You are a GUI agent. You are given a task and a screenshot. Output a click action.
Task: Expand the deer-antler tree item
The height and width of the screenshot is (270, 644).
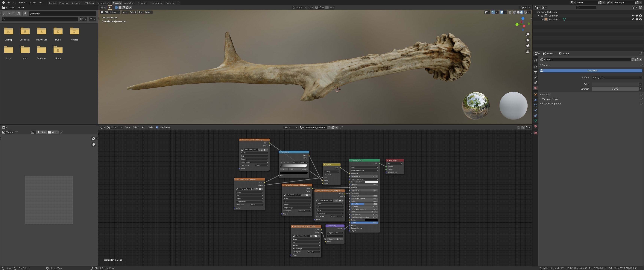(x=542, y=19)
